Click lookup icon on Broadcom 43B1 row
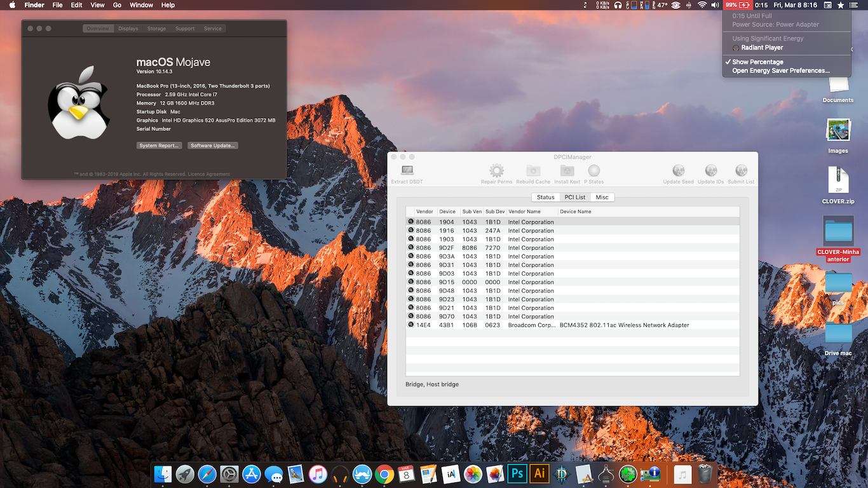Image resolution: width=868 pixels, height=488 pixels. [410, 325]
